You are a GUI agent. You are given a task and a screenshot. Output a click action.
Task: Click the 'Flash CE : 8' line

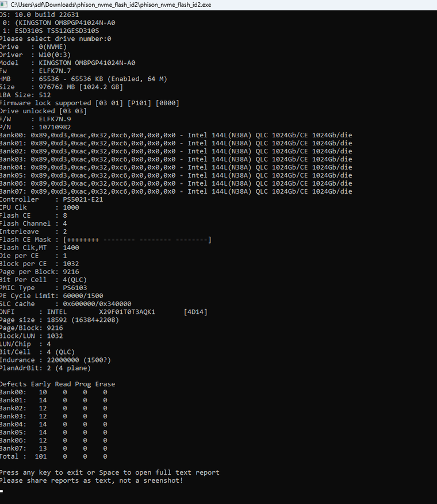click(x=33, y=216)
